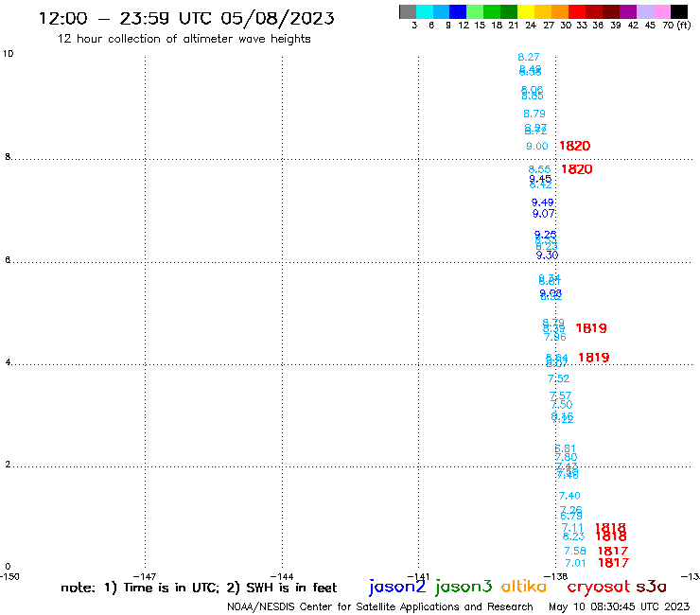Click the s3a satellite label
700x615 pixels.
(651, 587)
